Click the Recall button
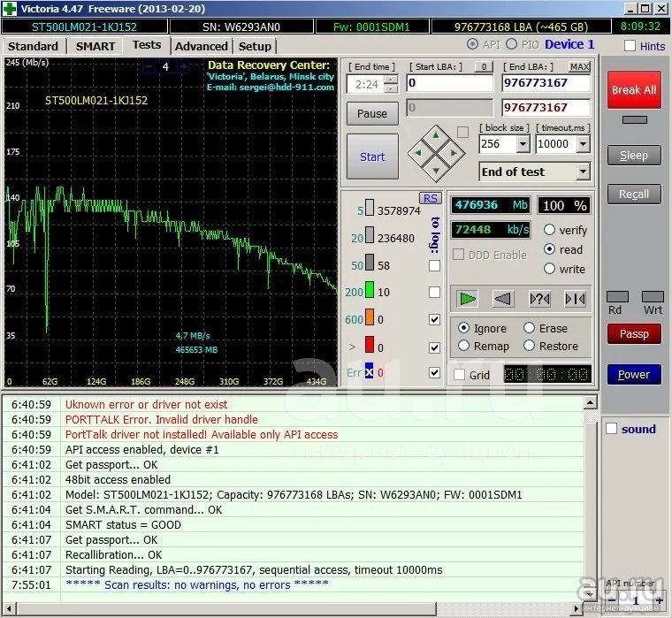 pyautogui.click(x=634, y=195)
